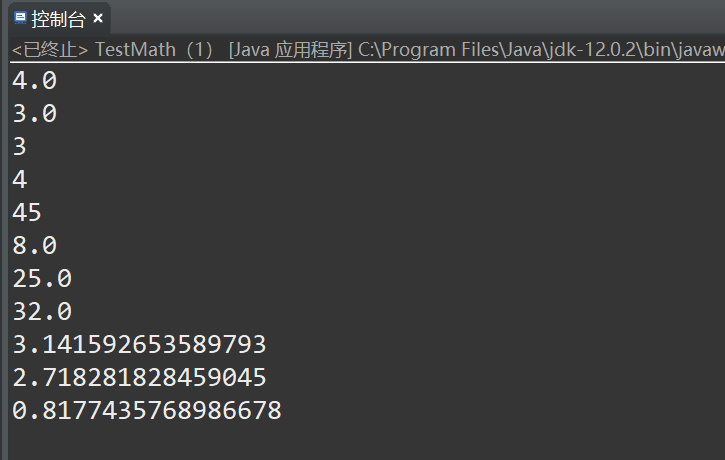Viewport: 725px width, 460px height.
Task: Click the pi value 3.141592653589793
Action: tap(139, 345)
